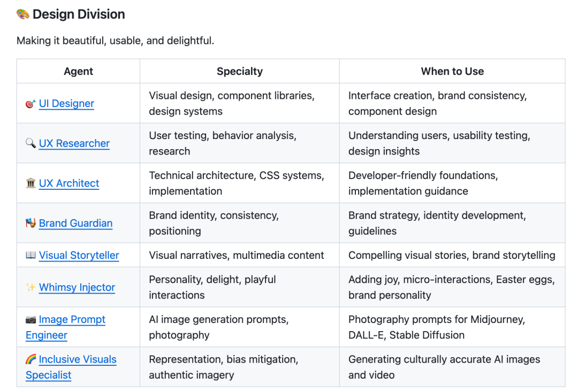This screenshot has width=578, height=392.
Task: Open the UI Designer link
Action: coord(66,104)
